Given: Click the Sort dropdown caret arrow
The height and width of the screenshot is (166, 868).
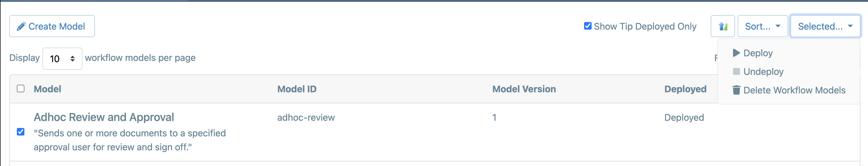Looking at the screenshot, I should [x=778, y=26].
